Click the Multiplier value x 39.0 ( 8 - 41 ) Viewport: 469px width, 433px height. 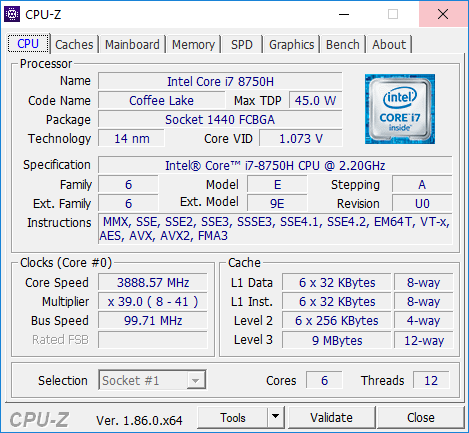[x=153, y=301]
